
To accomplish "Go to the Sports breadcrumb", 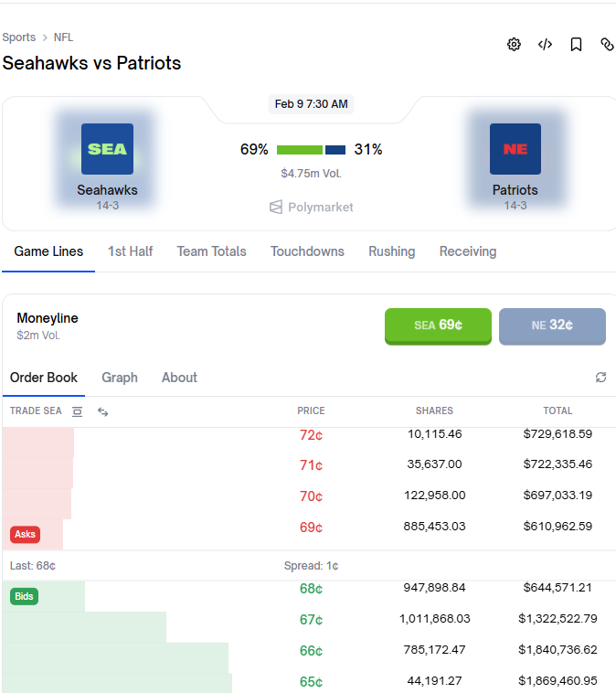I will [x=19, y=37].
